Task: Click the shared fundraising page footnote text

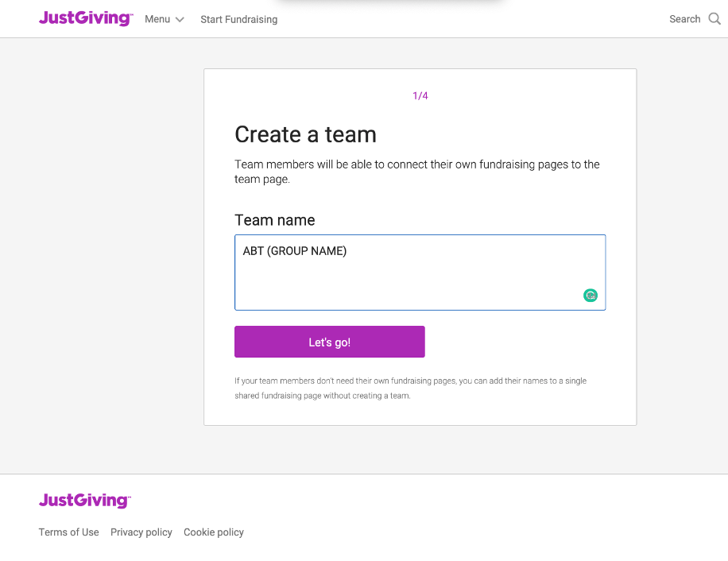Action: coord(410,388)
